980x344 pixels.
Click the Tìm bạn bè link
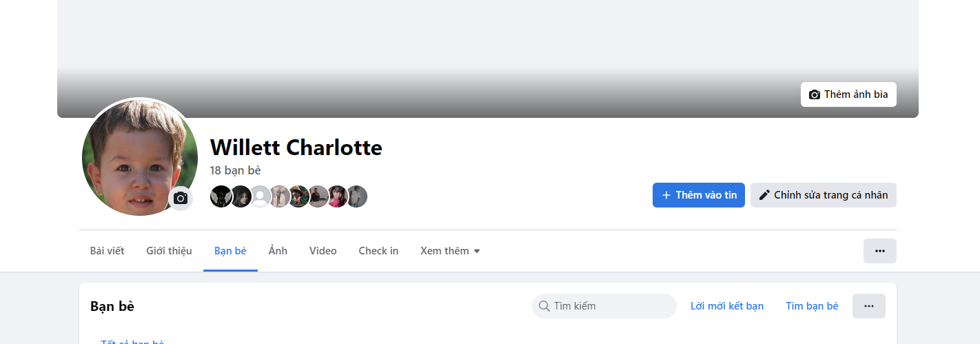pyautogui.click(x=812, y=306)
